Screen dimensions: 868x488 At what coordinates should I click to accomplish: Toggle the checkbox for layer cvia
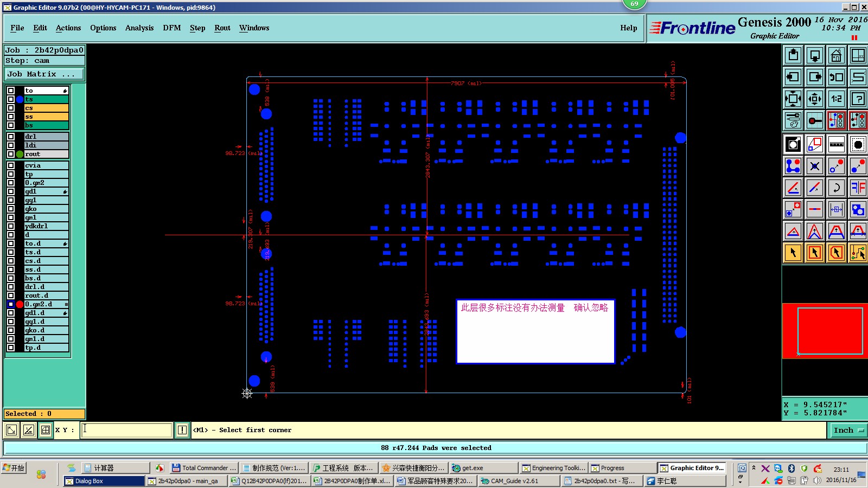11,165
